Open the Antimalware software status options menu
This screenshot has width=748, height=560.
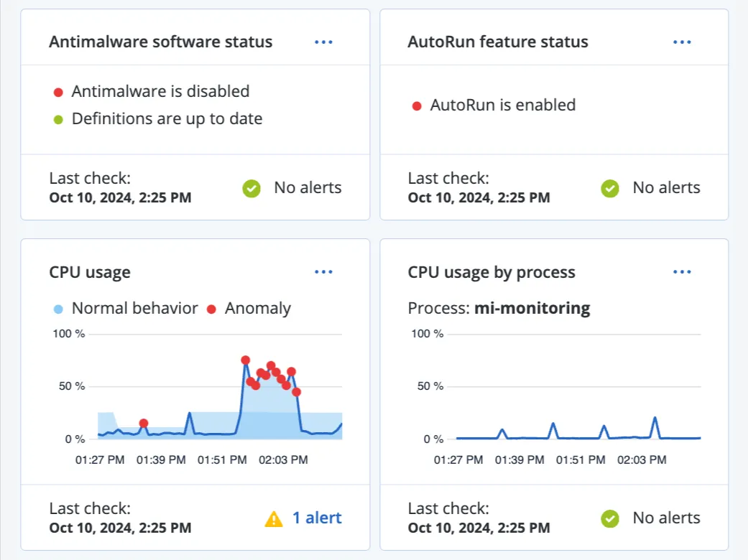click(323, 42)
